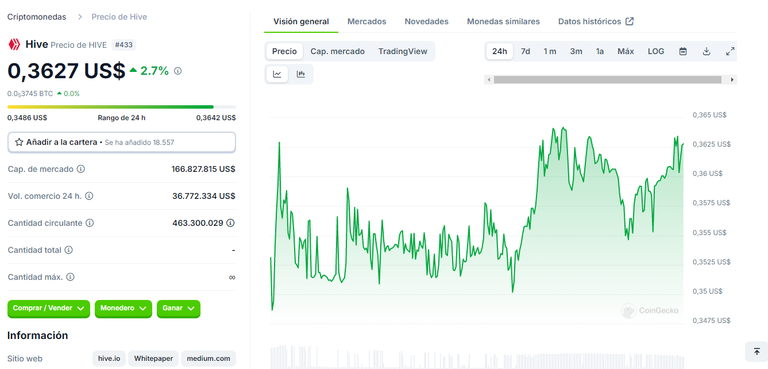The width and height of the screenshot is (768, 369).
Task: Select the 3m time range
Action: tap(576, 51)
